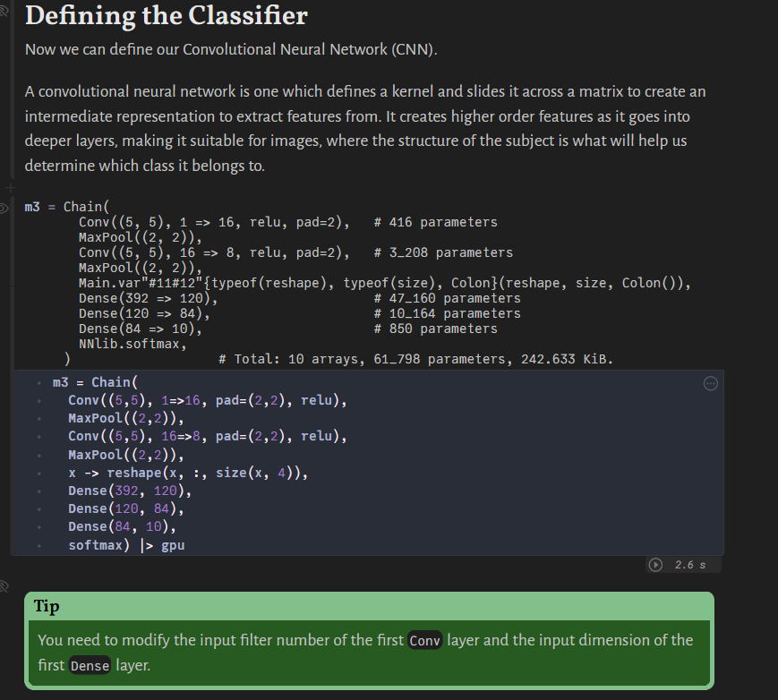This screenshot has width=778, height=700.
Task: Open the cell actions three-dots icon
Action: [x=710, y=383]
